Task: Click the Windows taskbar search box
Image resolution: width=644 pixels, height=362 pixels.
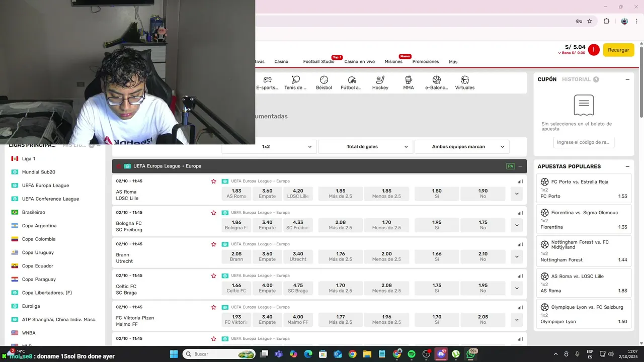Action: coord(219,354)
